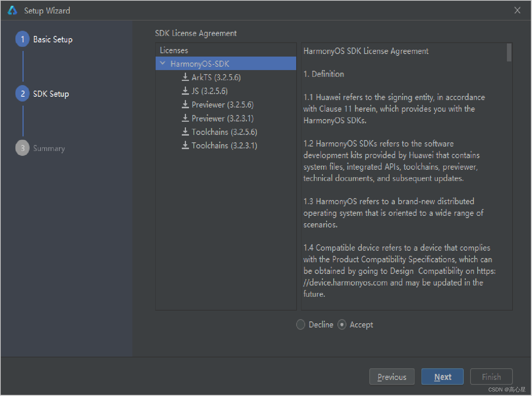Image resolution: width=532 pixels, height=396 pixels.
Task: Click the ArkTS (3.2.5.6) download icon
Action: [x=185, y=77]
